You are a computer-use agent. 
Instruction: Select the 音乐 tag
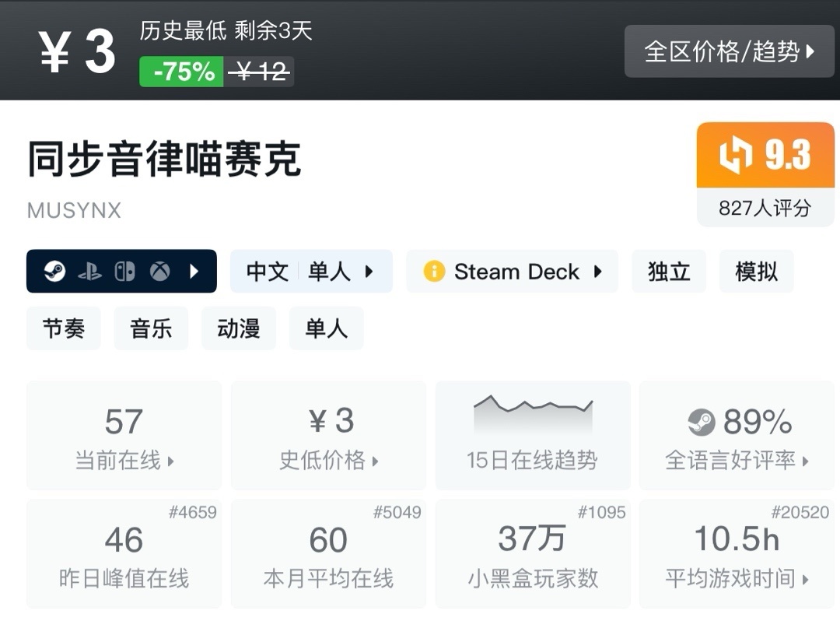(151, 328)
